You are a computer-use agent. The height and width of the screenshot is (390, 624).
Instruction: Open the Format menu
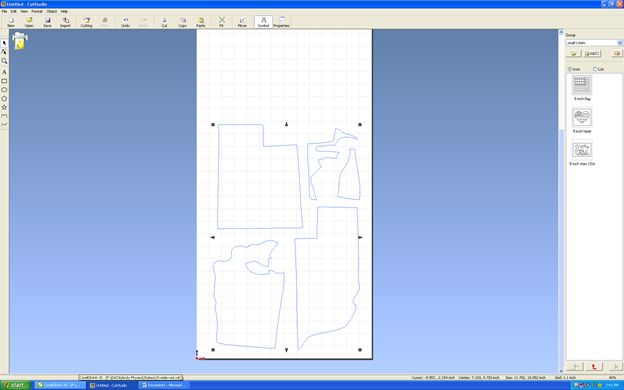(x=37, y=12)
